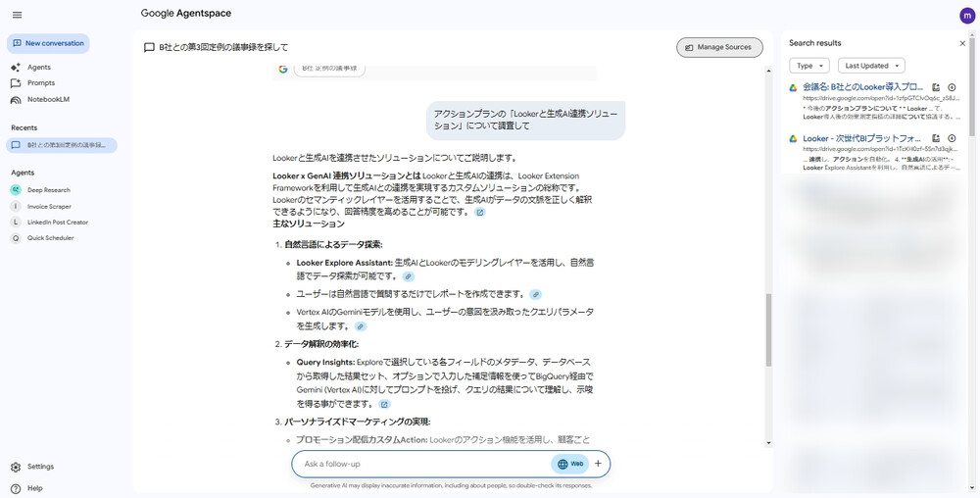This screenshot has width=980, height=498.
Task: Click the Invoice Scraper 'I' avatar
Action: point(16,206)
